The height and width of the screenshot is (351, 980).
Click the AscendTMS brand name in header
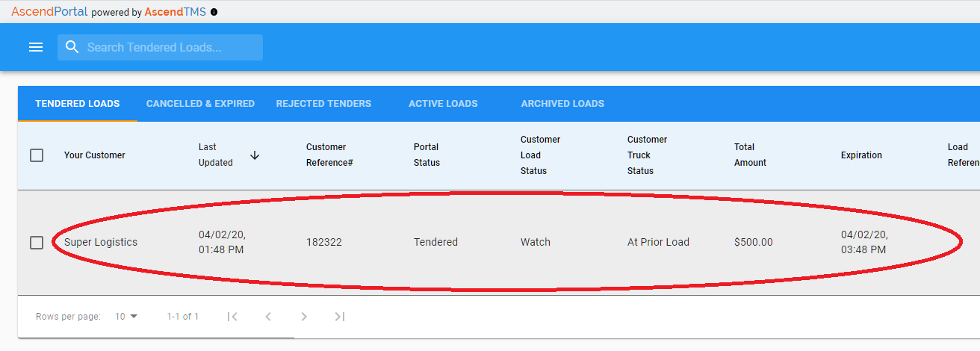tap(176, 12)
